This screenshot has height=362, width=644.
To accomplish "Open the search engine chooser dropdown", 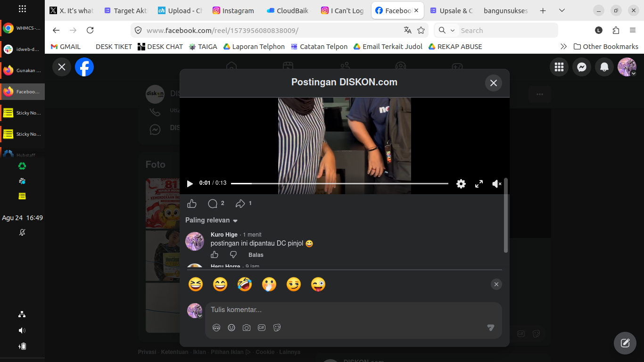I will coord(446,30).
